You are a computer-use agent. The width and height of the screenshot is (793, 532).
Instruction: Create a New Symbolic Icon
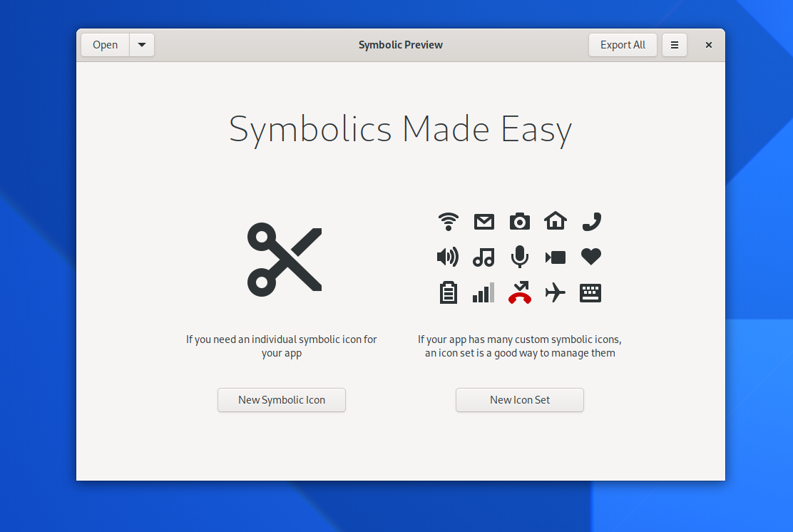281,400
